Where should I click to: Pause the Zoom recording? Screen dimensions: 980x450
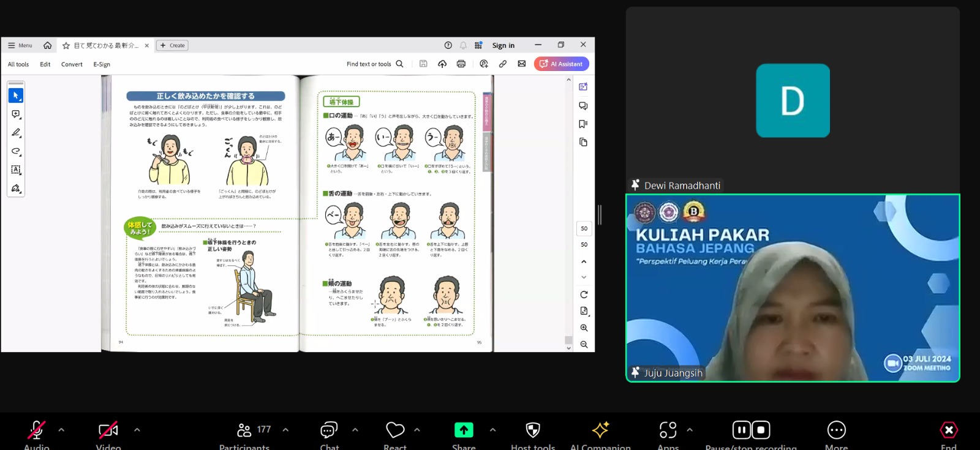[x=741, y=430]
